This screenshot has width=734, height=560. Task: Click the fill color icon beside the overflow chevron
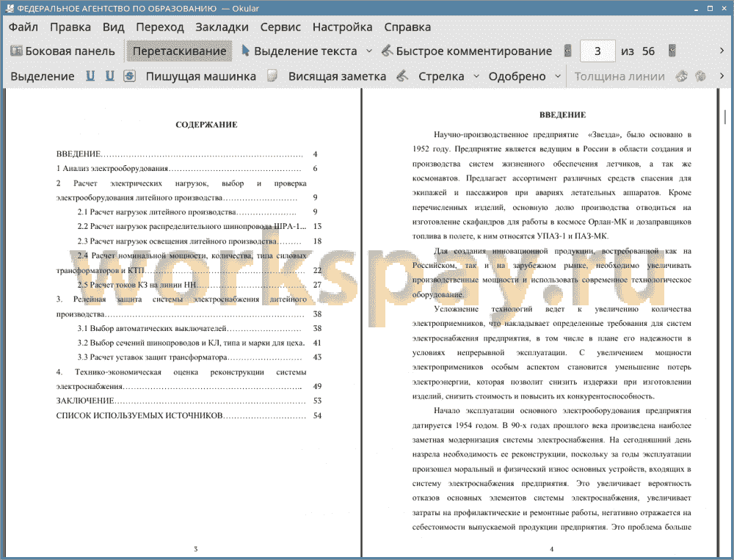click(701, 76)
